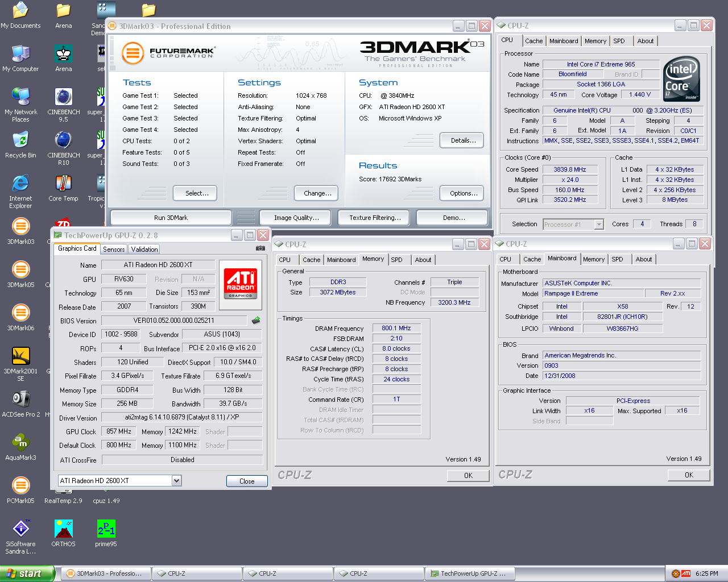Open CINEBENCH 9.5 shortcut
This screenshot has width=728, height=582.
(63, 105)
